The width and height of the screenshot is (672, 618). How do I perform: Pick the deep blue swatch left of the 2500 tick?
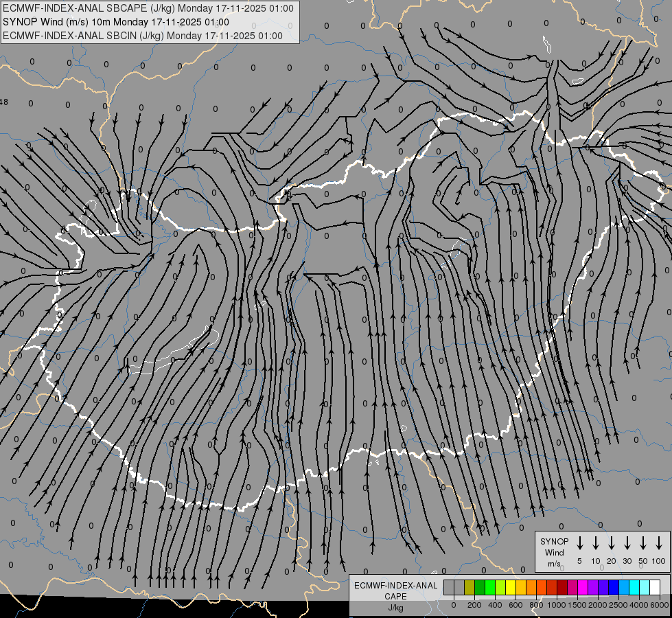click(613, 587)
